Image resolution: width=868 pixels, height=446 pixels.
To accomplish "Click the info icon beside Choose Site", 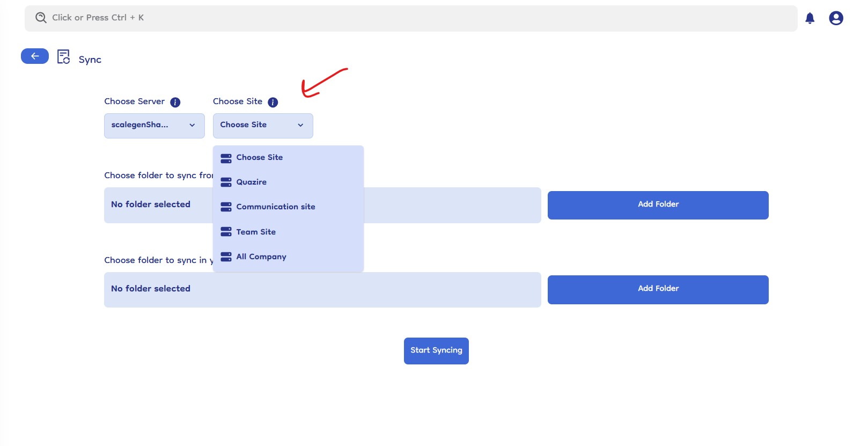I will (x=273, y=102).
